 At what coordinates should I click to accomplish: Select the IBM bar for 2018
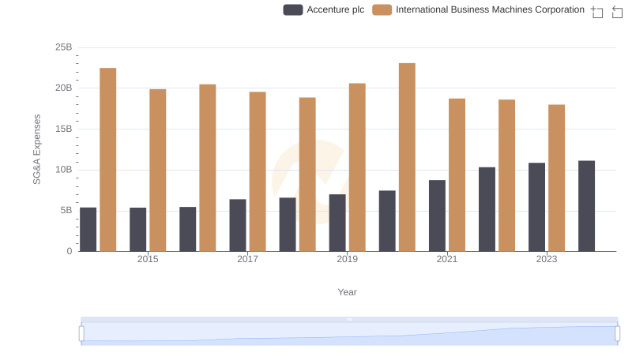tap(307, 174)
